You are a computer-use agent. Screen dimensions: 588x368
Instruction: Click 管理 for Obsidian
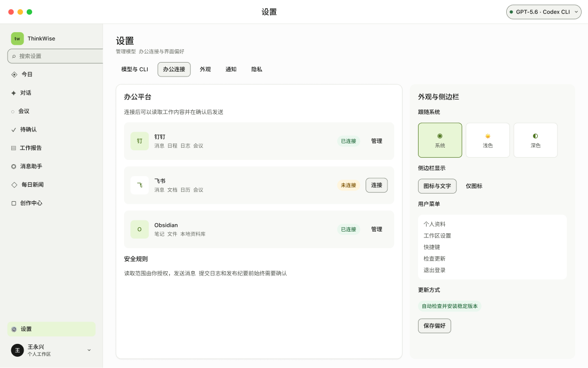[376, 229]
